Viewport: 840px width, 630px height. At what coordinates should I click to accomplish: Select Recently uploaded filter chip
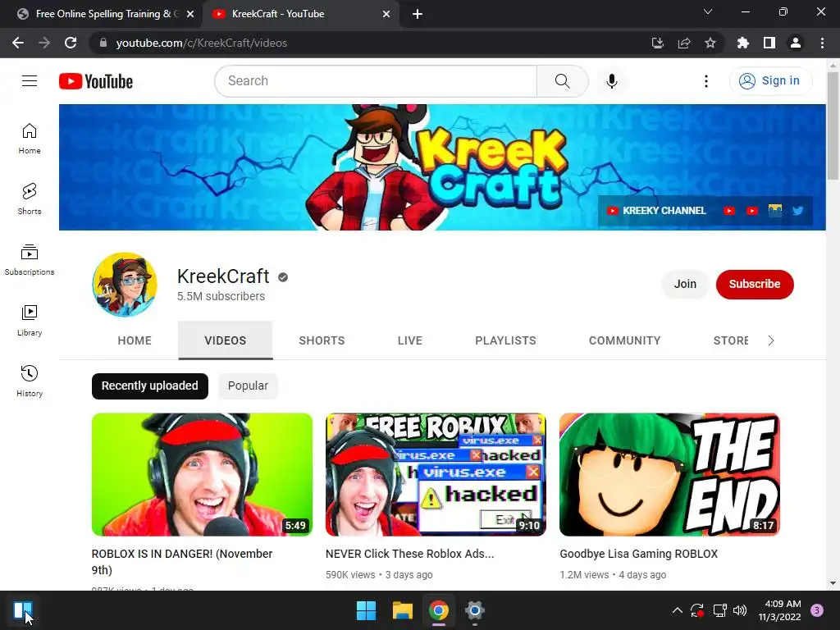150,386
